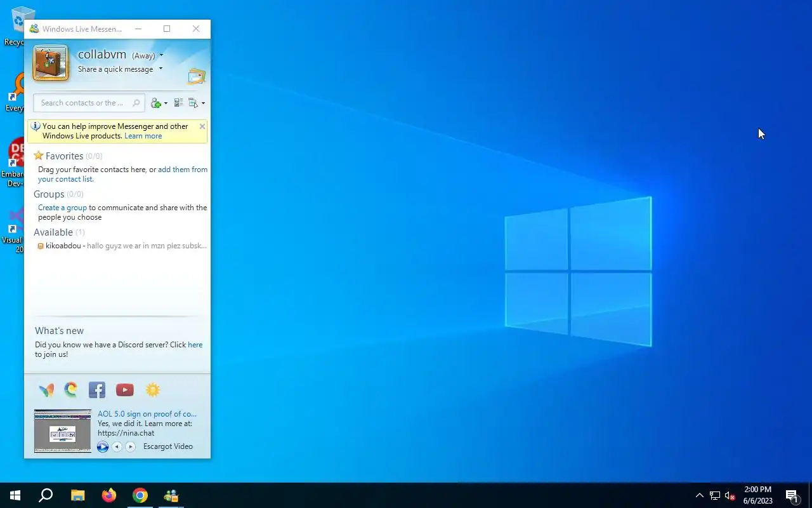Open the taskbar clock and date
This screenshot has width=812, height=508.
tap(758, 495)
